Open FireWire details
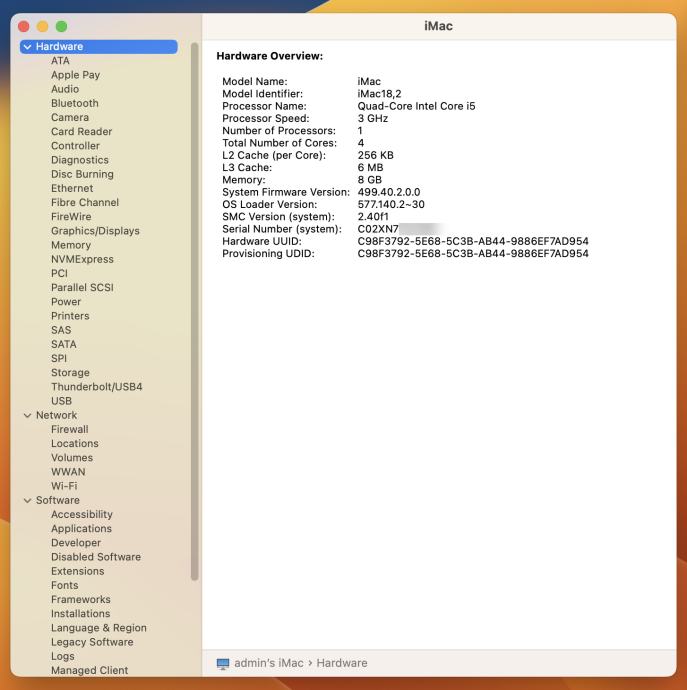687x690 pixels. click(x=71, y=217)
